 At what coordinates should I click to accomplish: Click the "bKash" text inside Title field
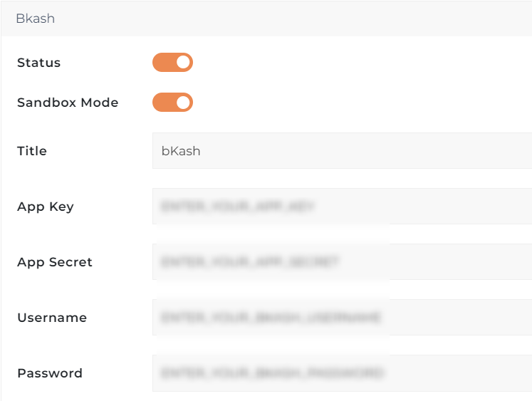click(181, 151)
